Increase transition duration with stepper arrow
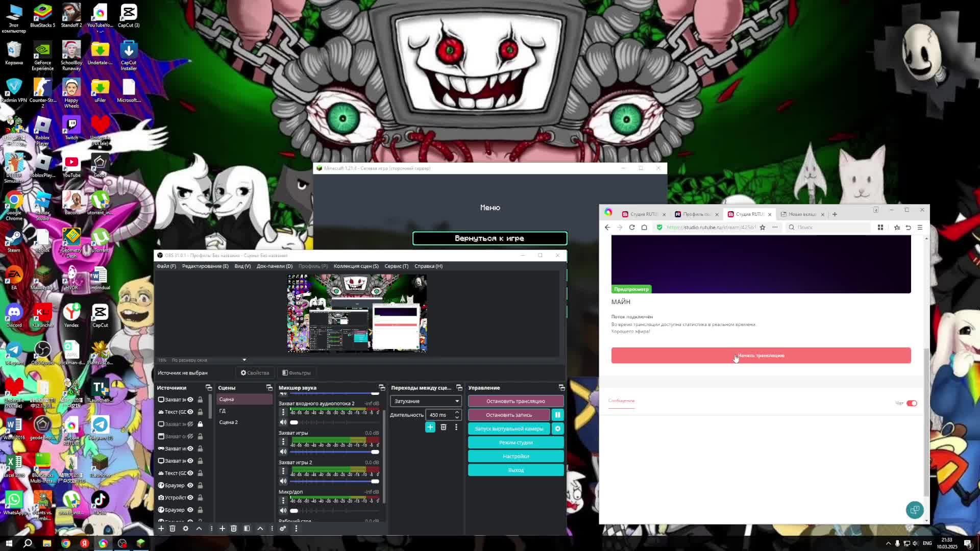This screenshot has width=980, height=551. tap(457, 412)
